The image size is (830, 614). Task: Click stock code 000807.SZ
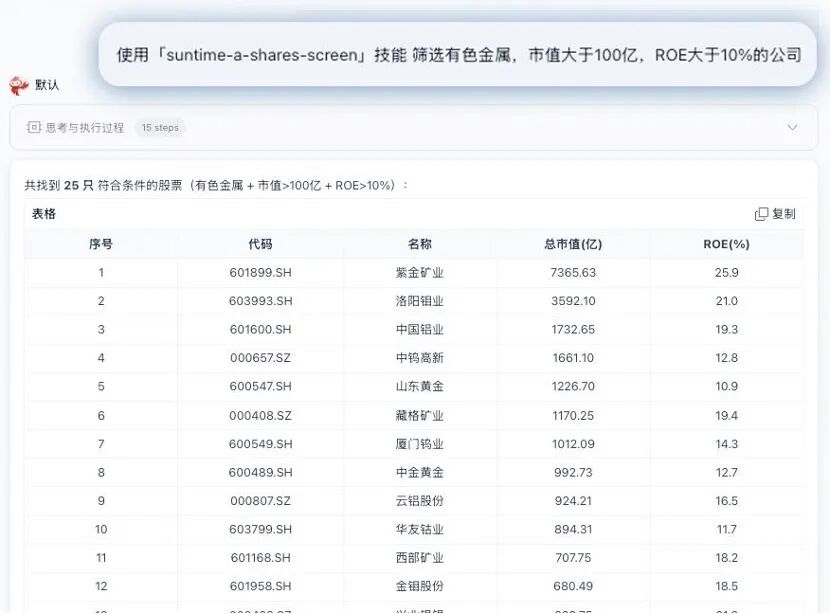pyautogui.click(x=260, y=501)
